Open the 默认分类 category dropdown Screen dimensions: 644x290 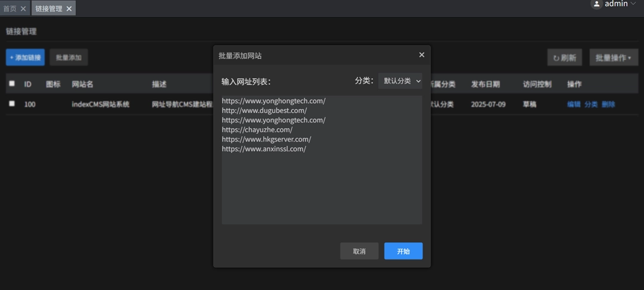point(400,81)
